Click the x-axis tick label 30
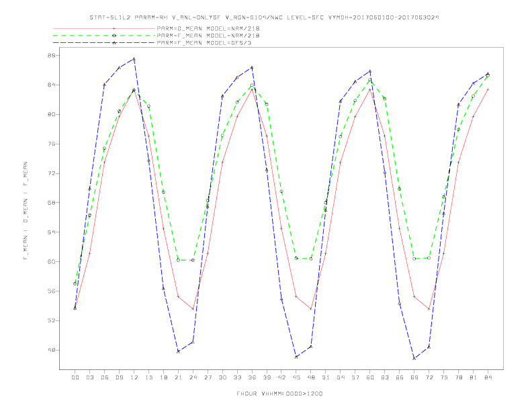 (222, 377)
